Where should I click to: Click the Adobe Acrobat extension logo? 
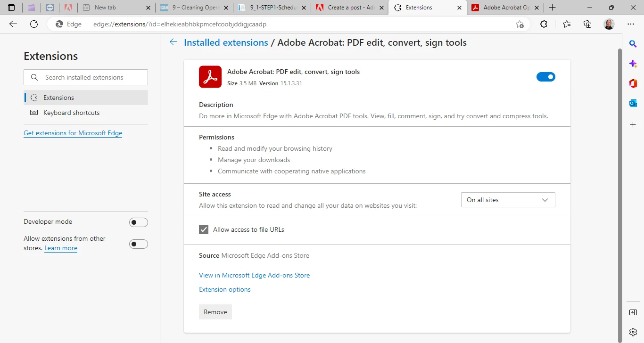(210, 77)
